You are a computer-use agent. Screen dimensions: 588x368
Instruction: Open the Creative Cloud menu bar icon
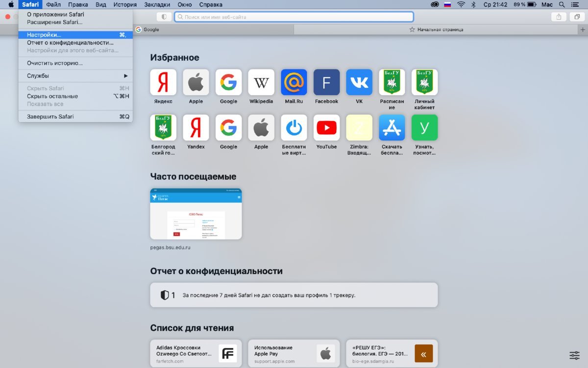pos(435,4)
